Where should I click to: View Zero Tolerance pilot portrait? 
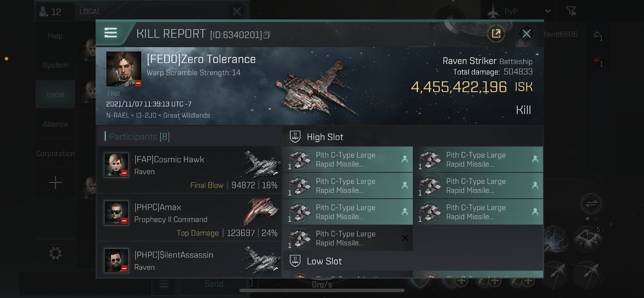click(x=124, y=69)
